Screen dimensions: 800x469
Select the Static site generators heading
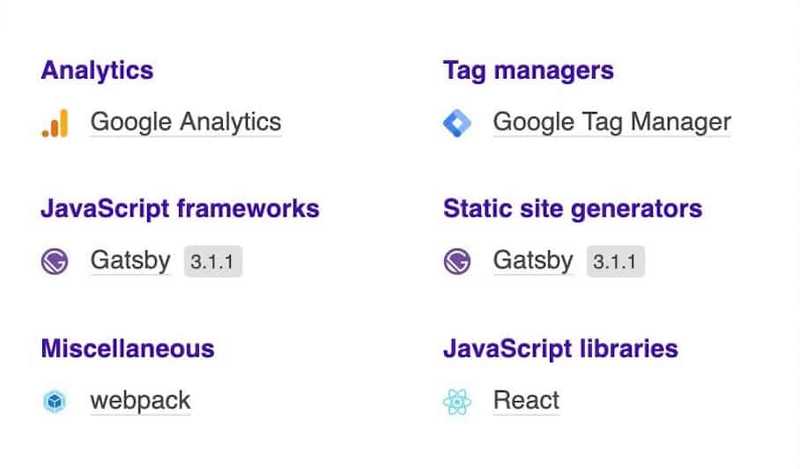pyautogui.click(x=572, y=209)
